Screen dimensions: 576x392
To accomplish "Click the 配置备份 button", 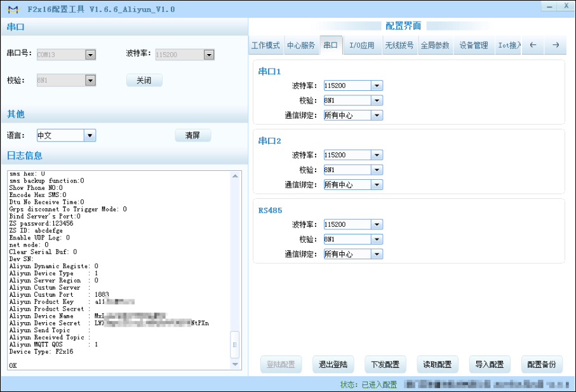I will point(542,365).
